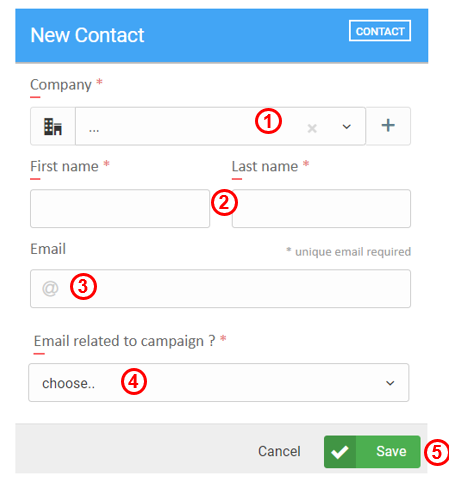This screenshot has width=449, height=482.
Task: Focus the First name input field
Action: click(x=120, y=209)
